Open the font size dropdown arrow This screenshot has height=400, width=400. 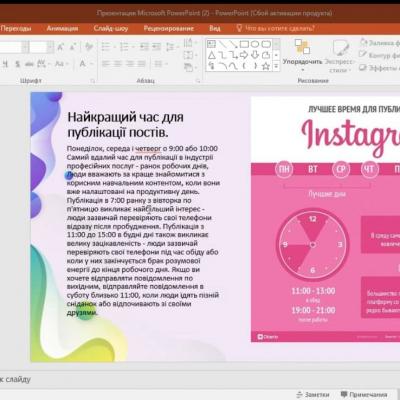(x=50, y=47)
